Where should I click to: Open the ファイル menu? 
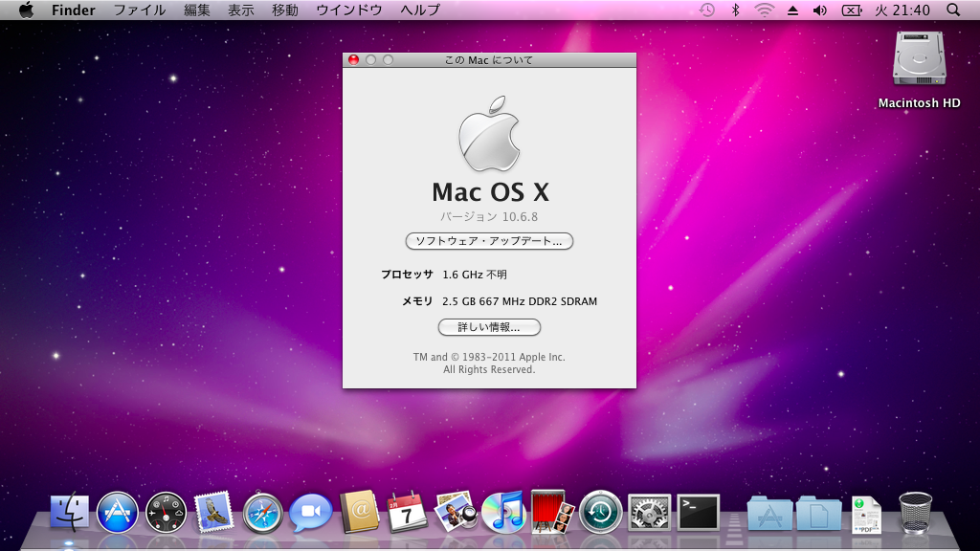(140, 10)
